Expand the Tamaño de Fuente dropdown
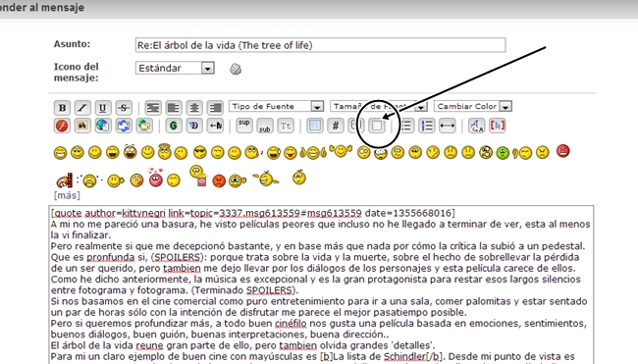Screen dimensions: 638x364 click(379, 106)
